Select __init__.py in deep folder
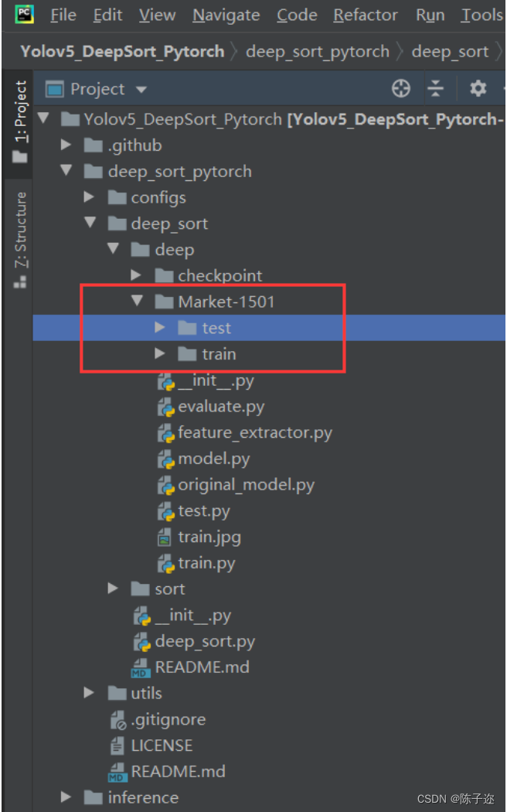The height and width of the screenshot is (812, 507). point(206,381)
